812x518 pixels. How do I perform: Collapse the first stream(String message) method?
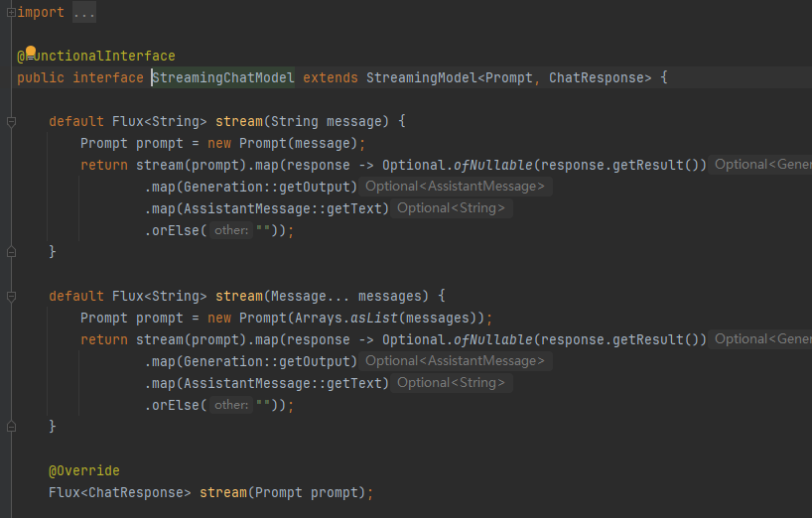coord(11,122)
